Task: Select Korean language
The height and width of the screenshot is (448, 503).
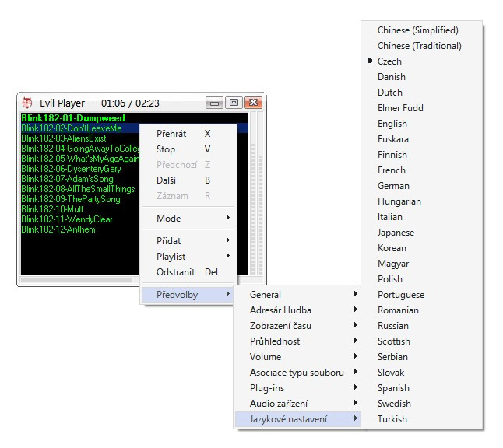Action: pos(422,248)
